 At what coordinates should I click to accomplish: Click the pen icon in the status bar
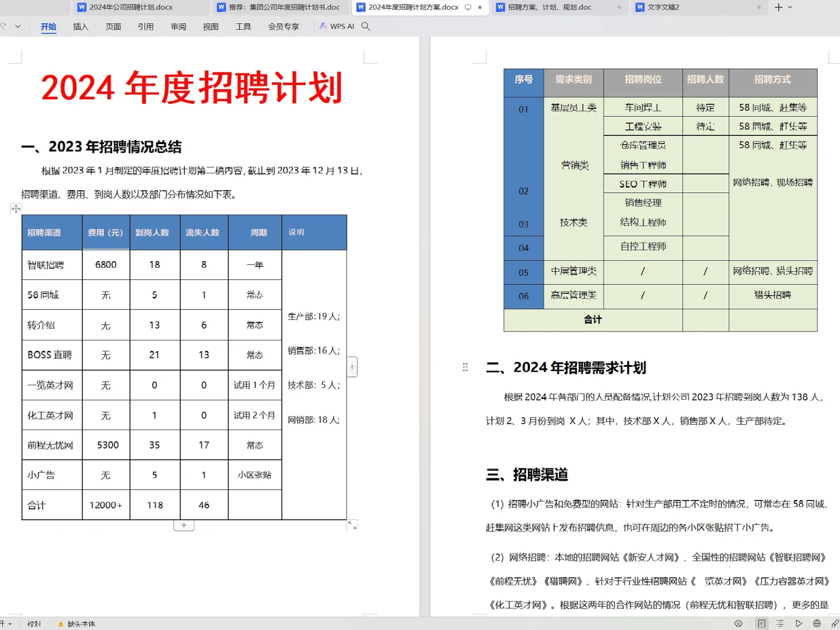point(835,624)
